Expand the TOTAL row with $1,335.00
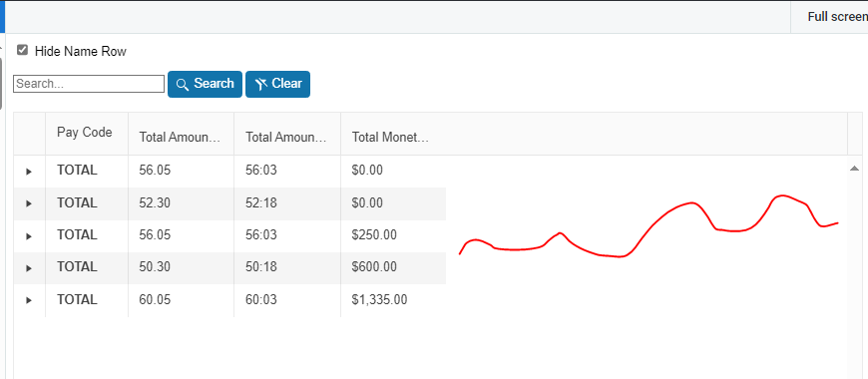Viewport: 868px width, 379px height. [29, 300]
